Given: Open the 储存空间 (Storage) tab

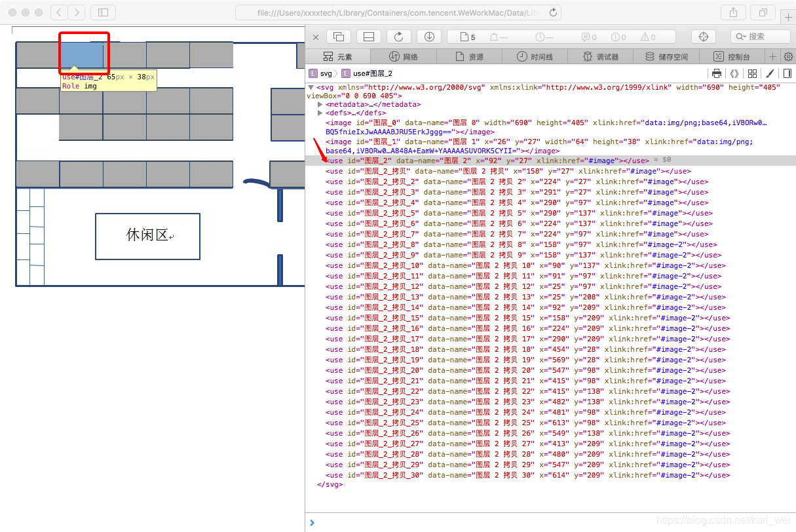Looking at the screenshot, I should coord(666,56).
